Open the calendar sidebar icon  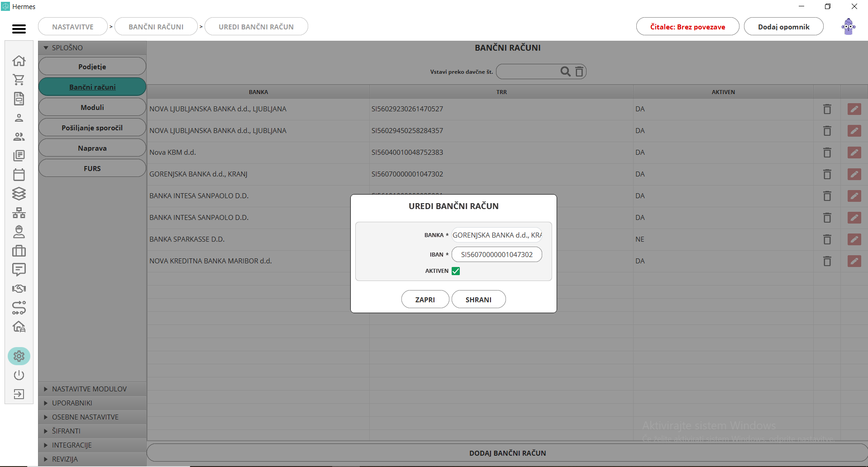pos(19,175)
